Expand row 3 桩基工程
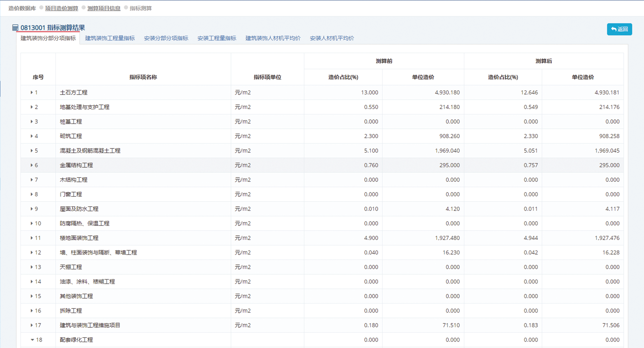Screen dimensions: 644x348 coord(31,122)
